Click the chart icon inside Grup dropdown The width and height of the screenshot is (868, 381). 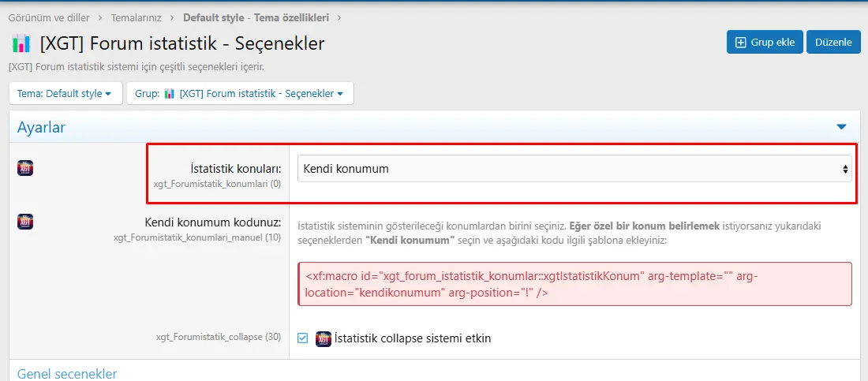coord(170,94)
